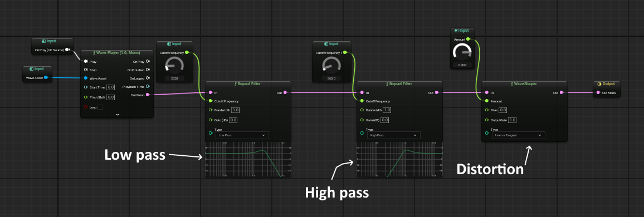This screenshot has height=217, width=644.
Task: Click the red Loop pin on Wave Player
Action: coord(86,107)
